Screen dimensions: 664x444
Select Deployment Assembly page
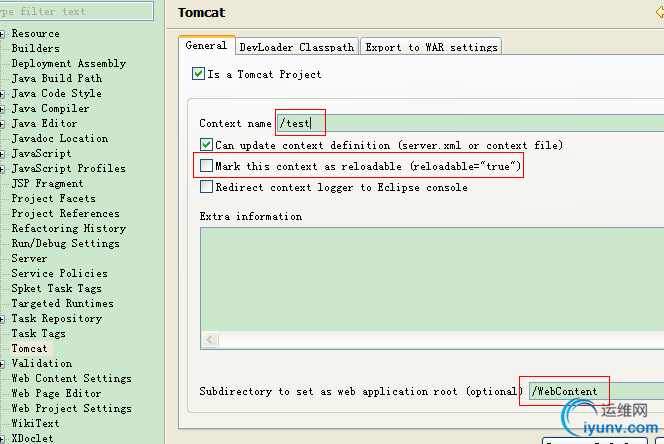coord(69,64)
